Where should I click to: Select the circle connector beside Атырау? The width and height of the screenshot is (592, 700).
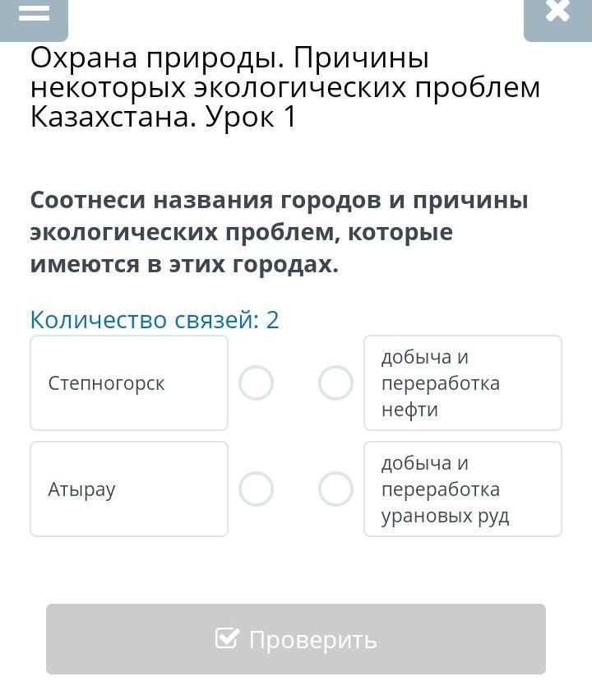tap(256, 489)
